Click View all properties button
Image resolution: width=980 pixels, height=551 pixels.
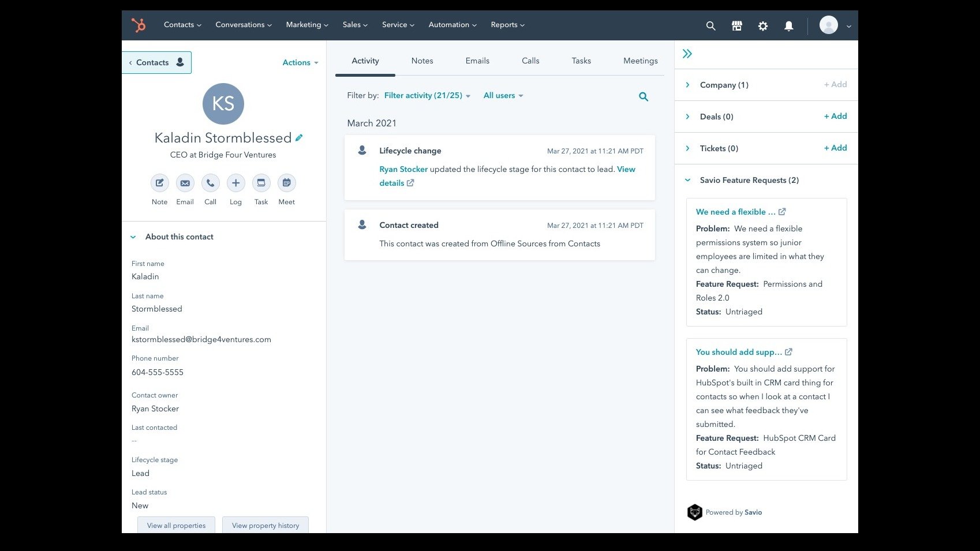(176, 525)
